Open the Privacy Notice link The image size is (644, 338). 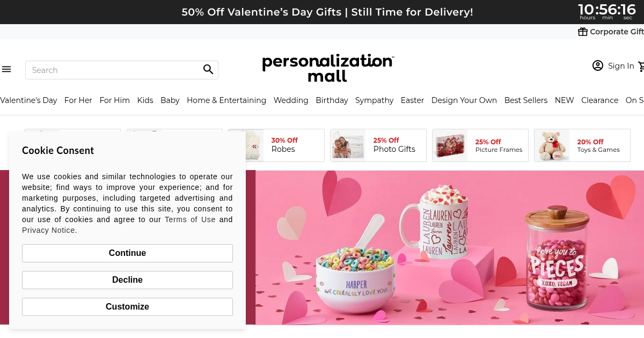48,230
